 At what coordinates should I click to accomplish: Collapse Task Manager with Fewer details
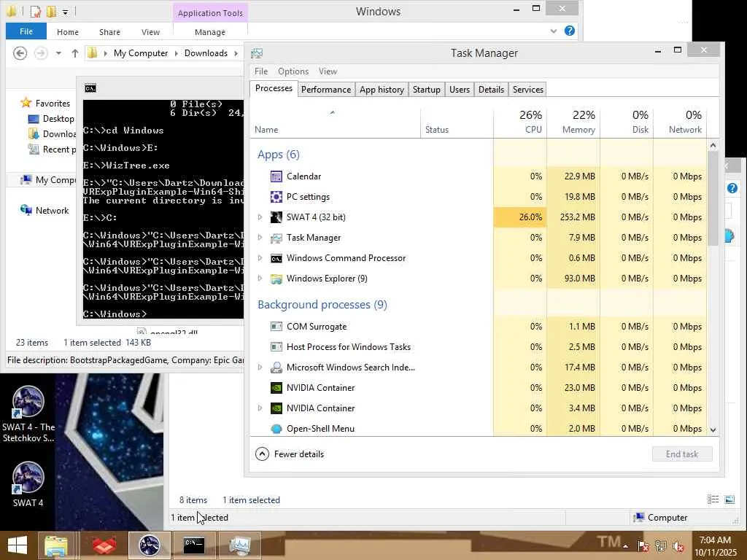[x=290, y=454]
